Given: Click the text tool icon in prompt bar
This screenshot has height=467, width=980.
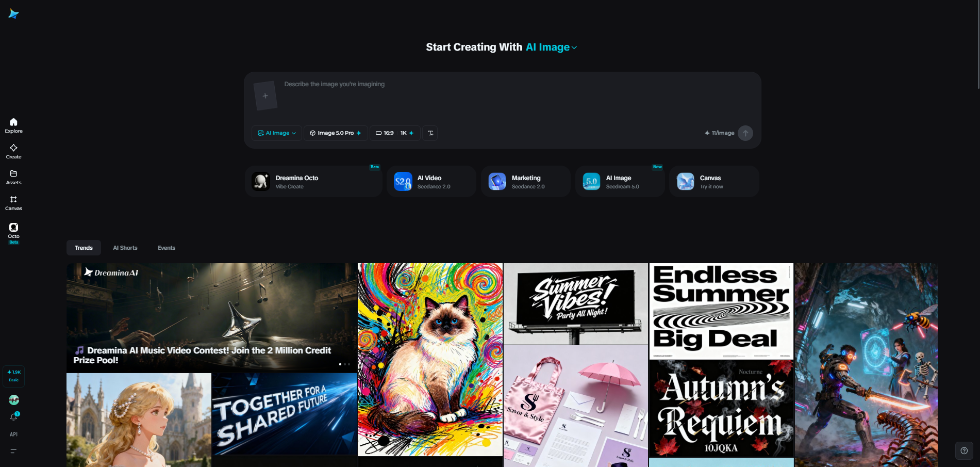Looking at the screenshot, I should (430, 133).
